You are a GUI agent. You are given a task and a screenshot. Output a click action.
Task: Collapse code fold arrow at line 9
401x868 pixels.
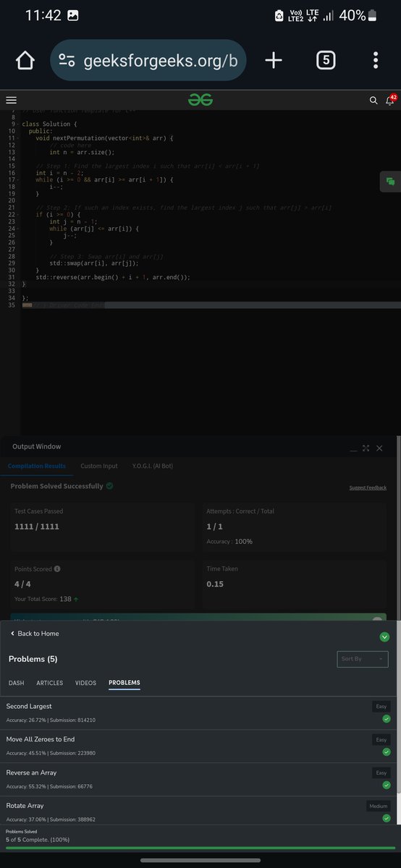tap(17, 124)
